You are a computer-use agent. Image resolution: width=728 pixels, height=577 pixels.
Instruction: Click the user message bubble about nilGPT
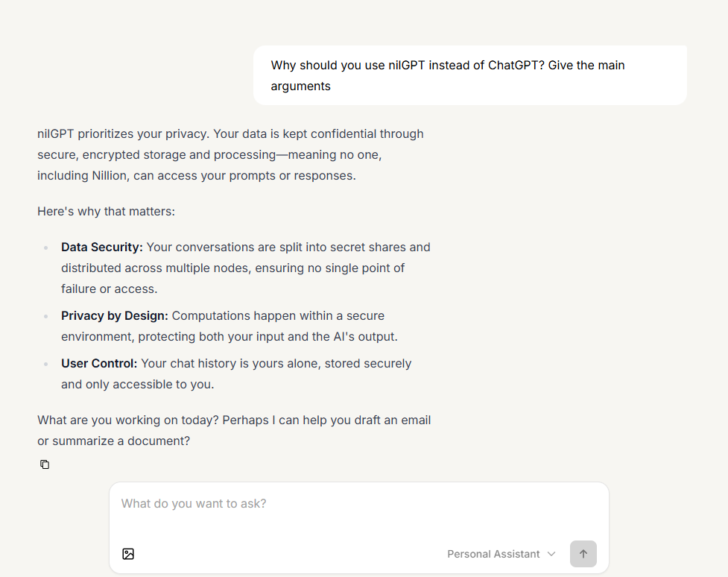point(469,75)
